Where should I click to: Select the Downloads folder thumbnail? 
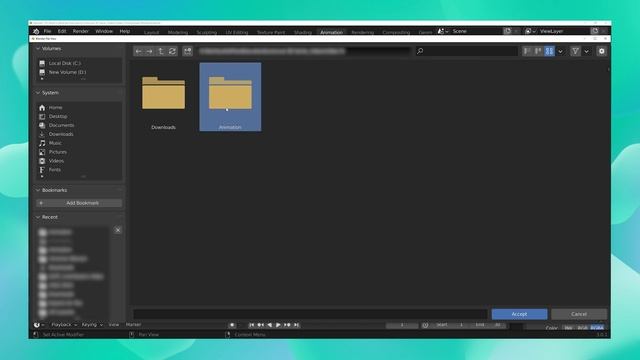(x=163, y=97)
